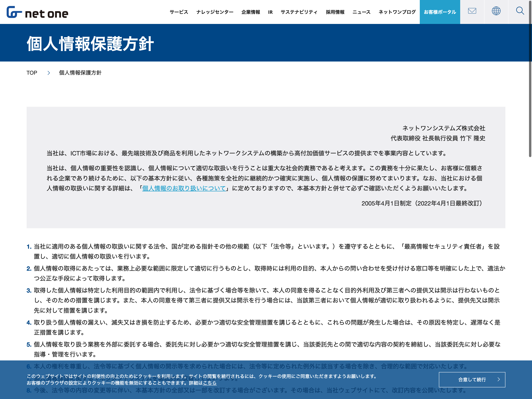Click the globe language icon
The height and width of the screenshot is (399, 532).
pos(496,11)
